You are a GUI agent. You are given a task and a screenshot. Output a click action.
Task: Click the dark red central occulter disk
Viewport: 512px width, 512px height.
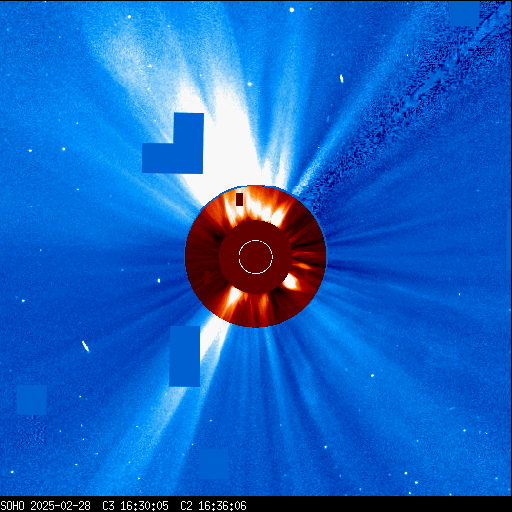click(256, 257)
